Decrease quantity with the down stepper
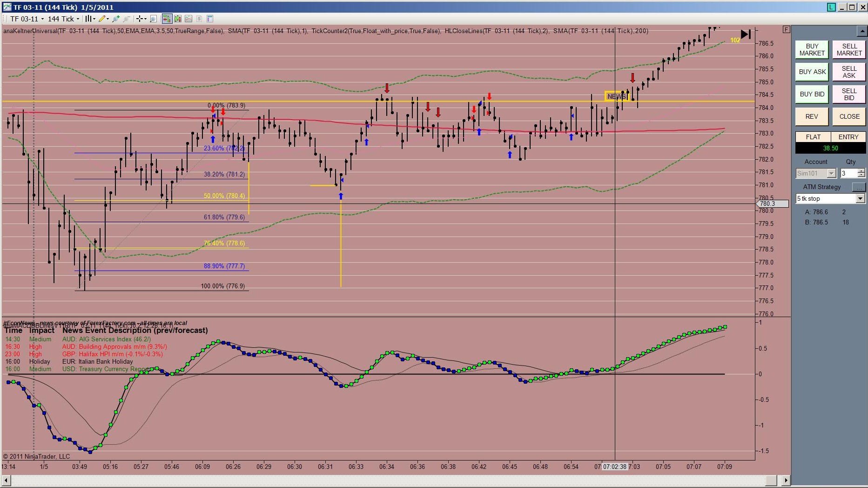868x488 pixels. point(861,176)
